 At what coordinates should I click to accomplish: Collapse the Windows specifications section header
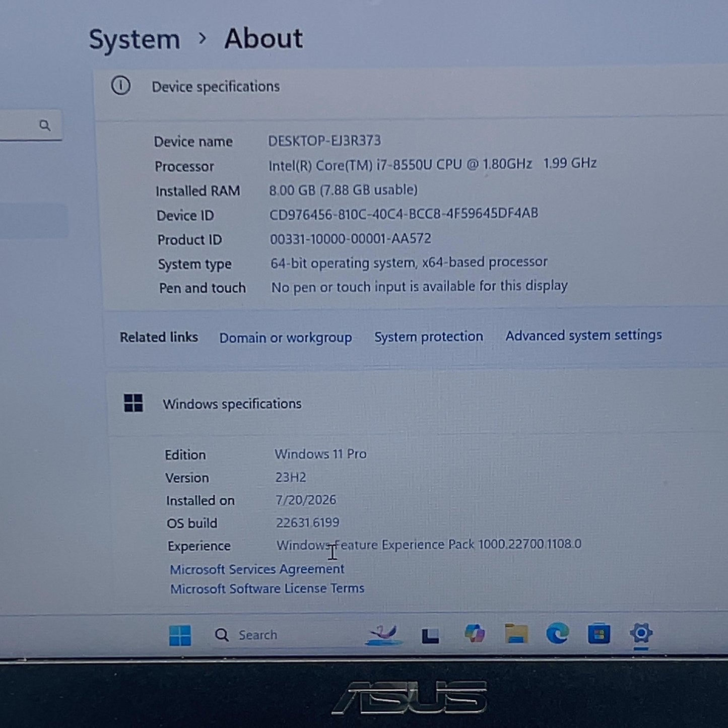coord(418,404)
